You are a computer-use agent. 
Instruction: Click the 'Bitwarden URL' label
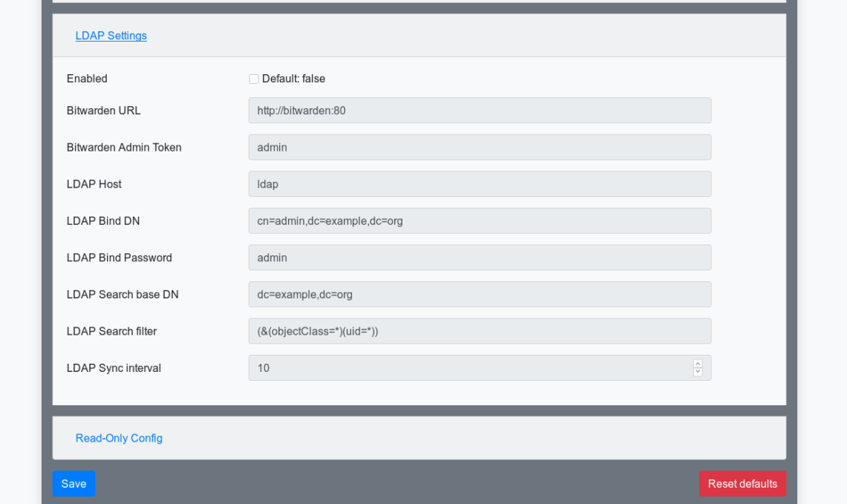[104, 110]
